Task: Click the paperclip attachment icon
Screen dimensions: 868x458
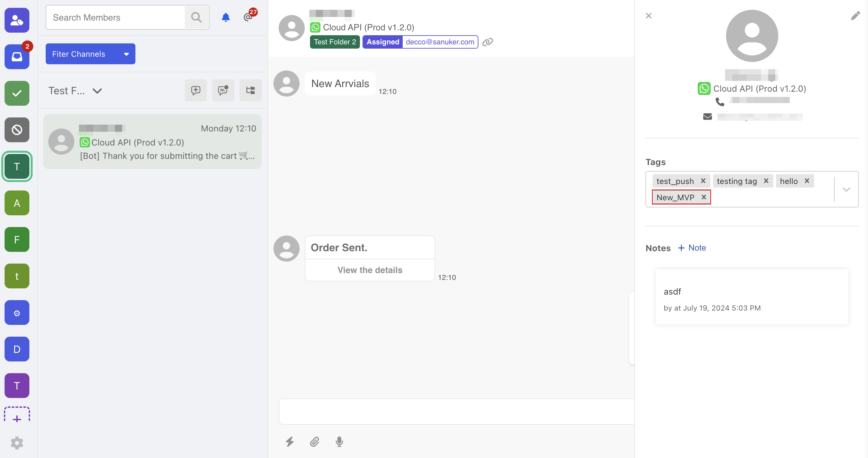Action: point(314,441)
